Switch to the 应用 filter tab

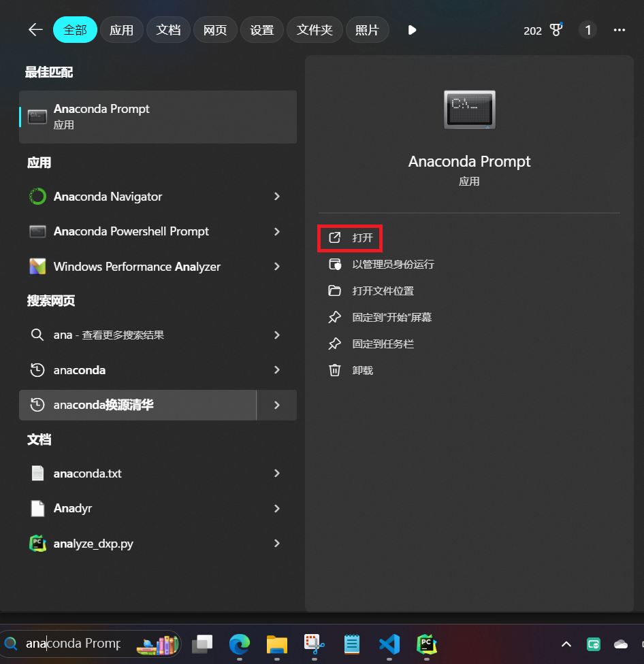[122, 30]
